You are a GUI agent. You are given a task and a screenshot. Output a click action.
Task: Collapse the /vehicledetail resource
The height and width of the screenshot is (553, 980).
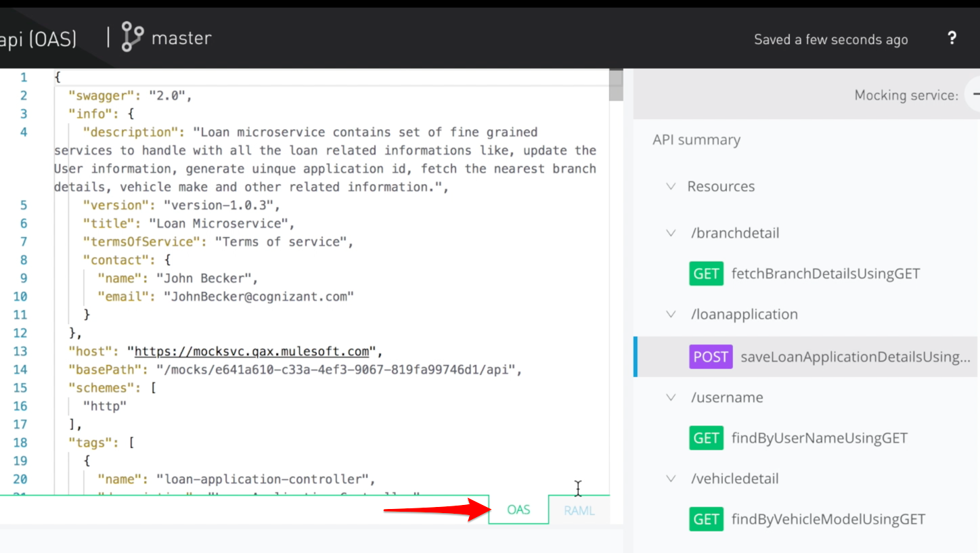tap(670, 479)
